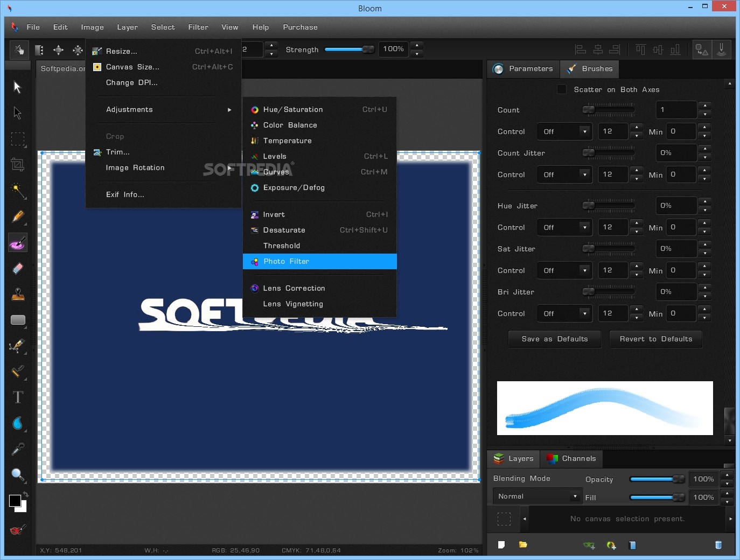Select the Brush tool with pink swirl
This screenshot has width=740, height=560.
tap(18, 243)
